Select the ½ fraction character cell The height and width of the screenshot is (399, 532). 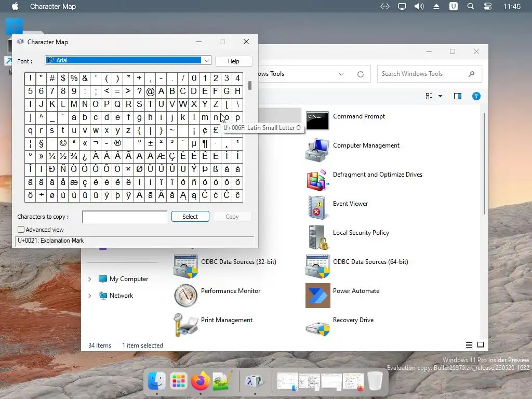pyautogui.click(x=63, y=156)
